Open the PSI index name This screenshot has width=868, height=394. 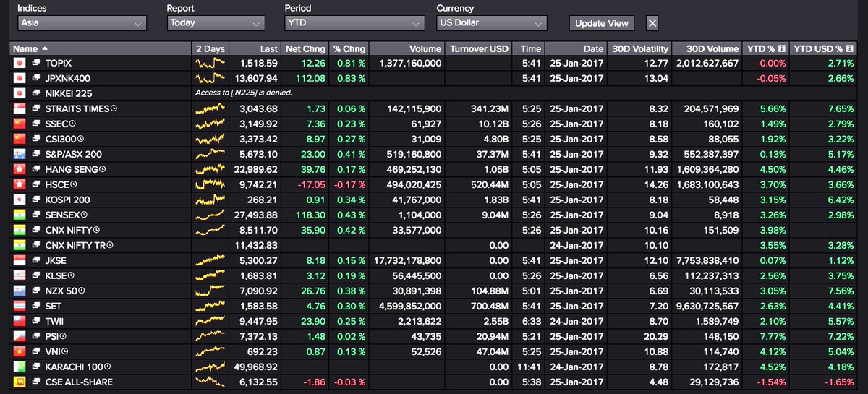coord(51,336)
